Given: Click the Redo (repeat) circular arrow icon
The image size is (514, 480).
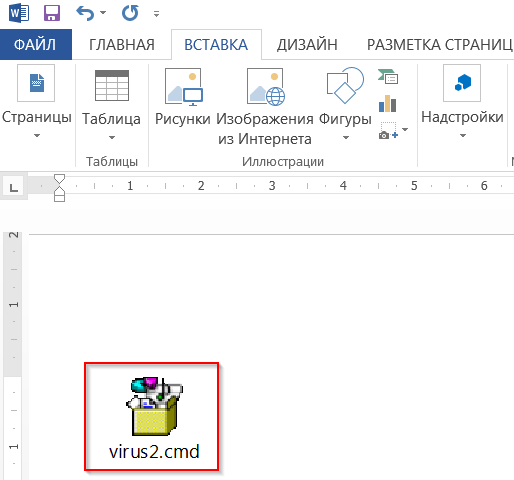Looking at the screenshot, I should [x=130, y=13].
